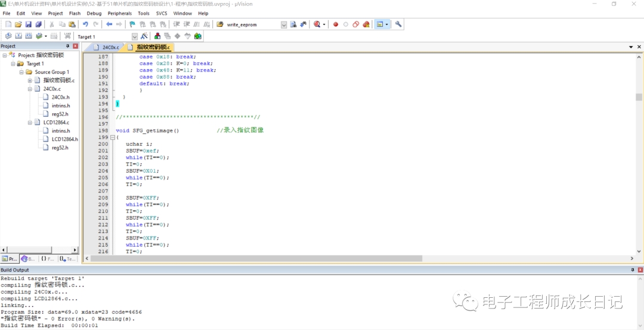
Task: Toggle the bookmark flag icon
Action: click(132, 24)
